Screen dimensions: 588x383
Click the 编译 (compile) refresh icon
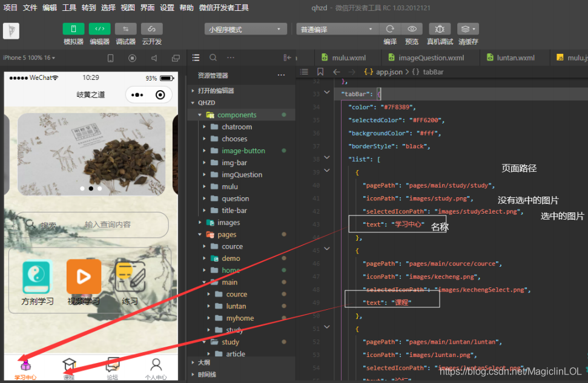[390, 29]
